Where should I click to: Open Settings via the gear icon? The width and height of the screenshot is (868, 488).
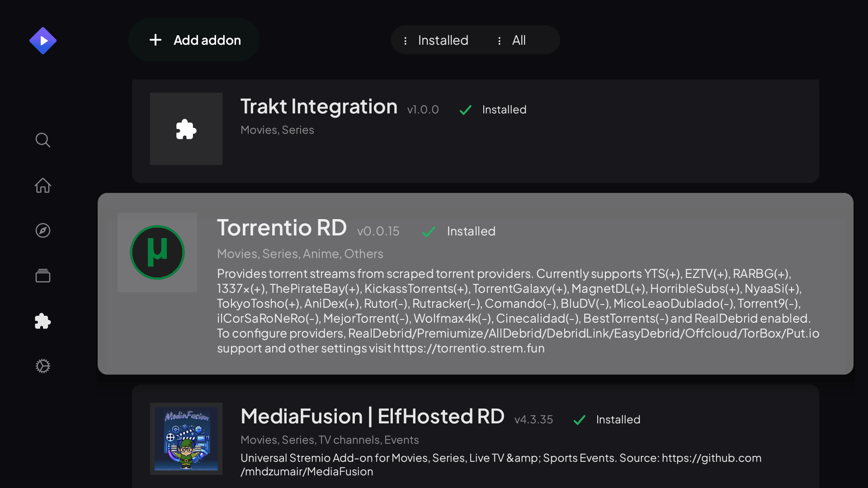[42, 366]
